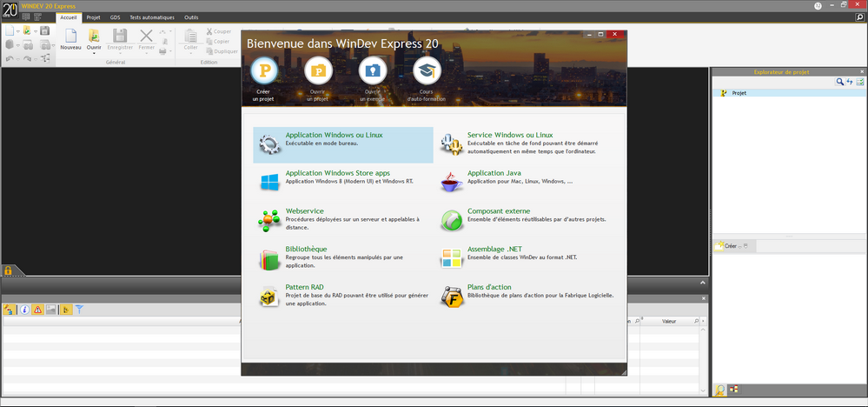Click the print icon in Général group
The image size is (868, 407).
tap(162, 51)
